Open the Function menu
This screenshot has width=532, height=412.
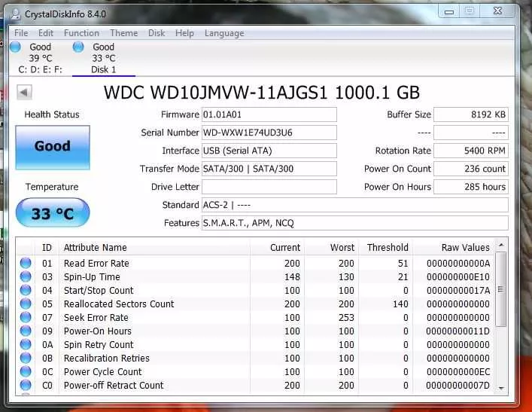pos(81,33)
